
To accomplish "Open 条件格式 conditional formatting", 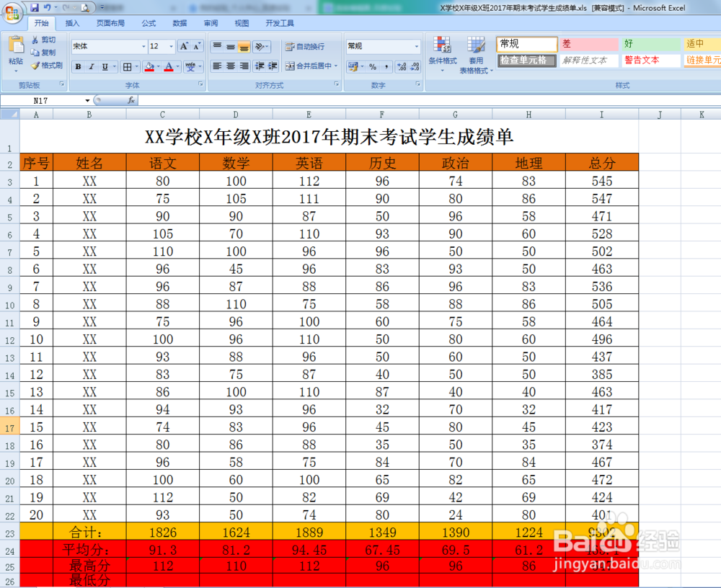I will (443, 54).
